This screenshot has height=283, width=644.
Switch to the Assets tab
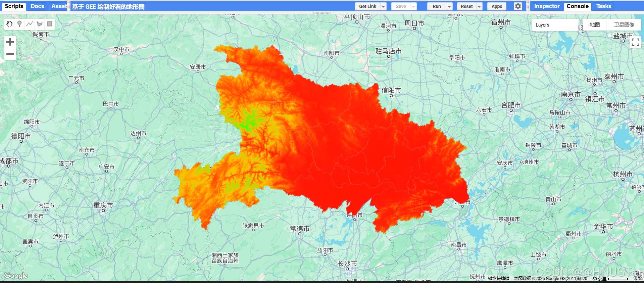[x=59, y=6]
